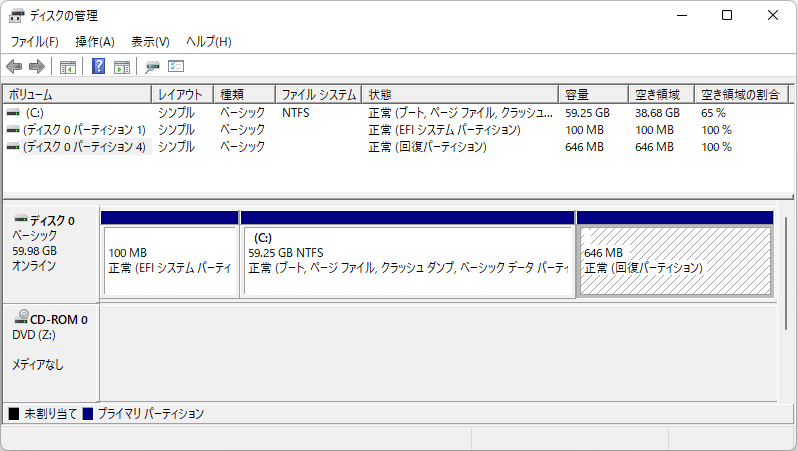Open the ヘルプ(H) menu
798x451 pixels.
209,42
